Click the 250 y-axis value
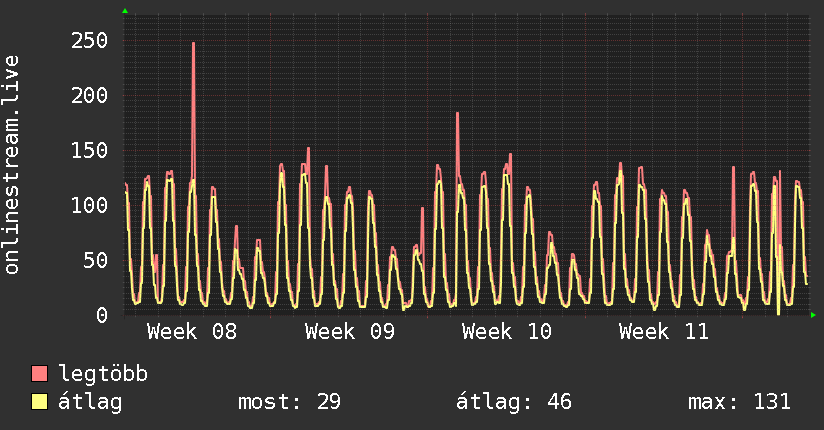The image size is (824, 430). coord(89,40)
